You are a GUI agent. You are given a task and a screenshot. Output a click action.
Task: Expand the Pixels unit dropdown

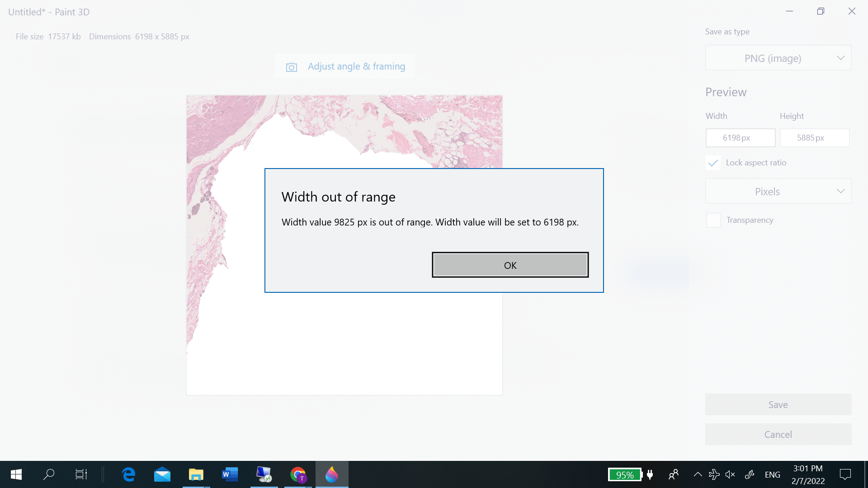point(778,191)
